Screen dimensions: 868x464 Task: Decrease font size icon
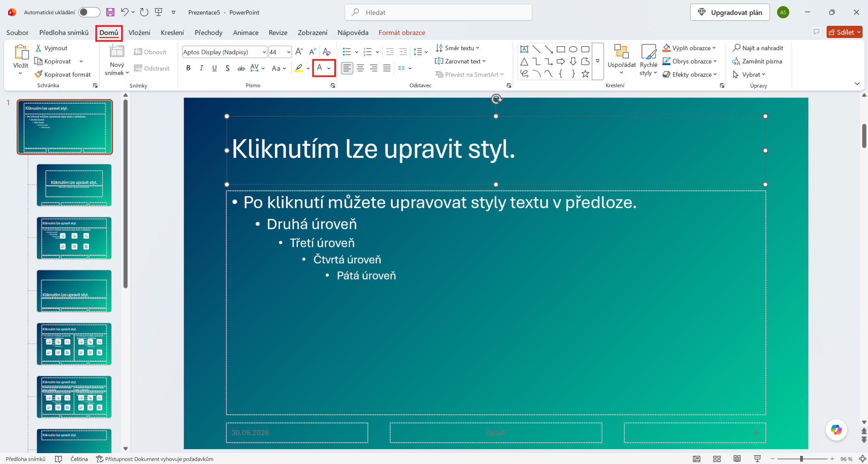312,52
